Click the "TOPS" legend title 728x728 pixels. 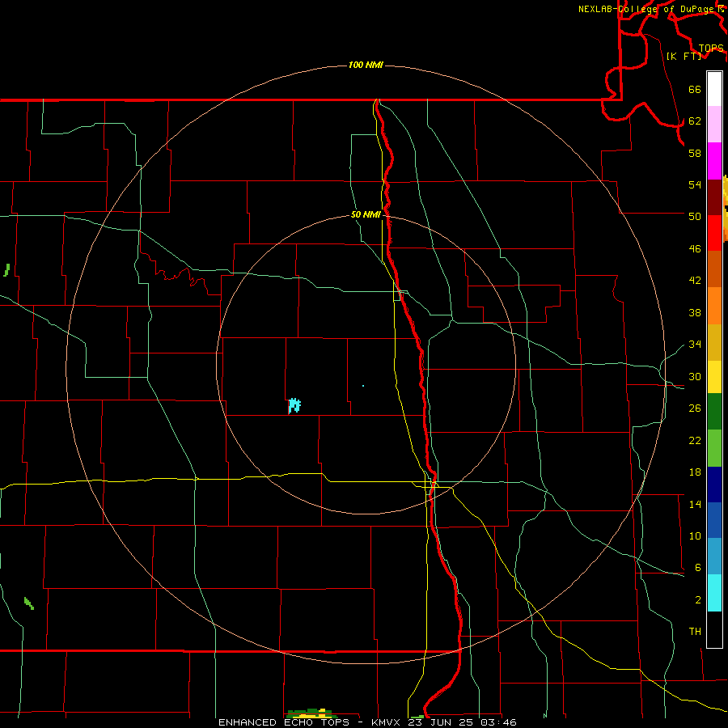(711, 49)
